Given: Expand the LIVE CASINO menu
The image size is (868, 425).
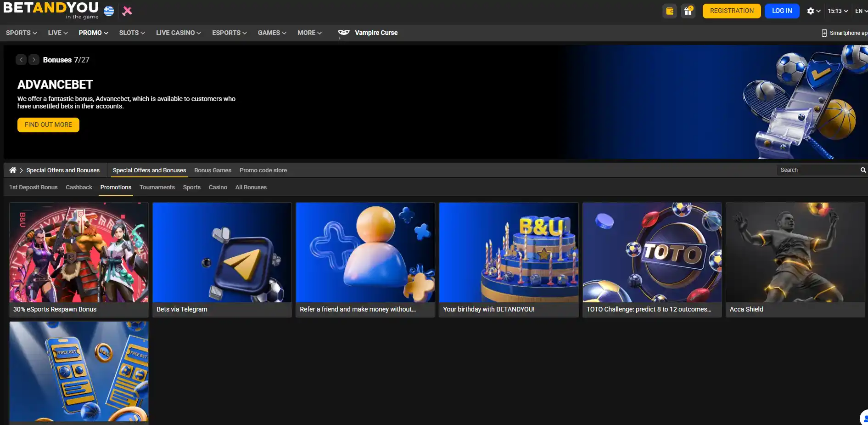Looking at the screenshot, I should (179, 33).
